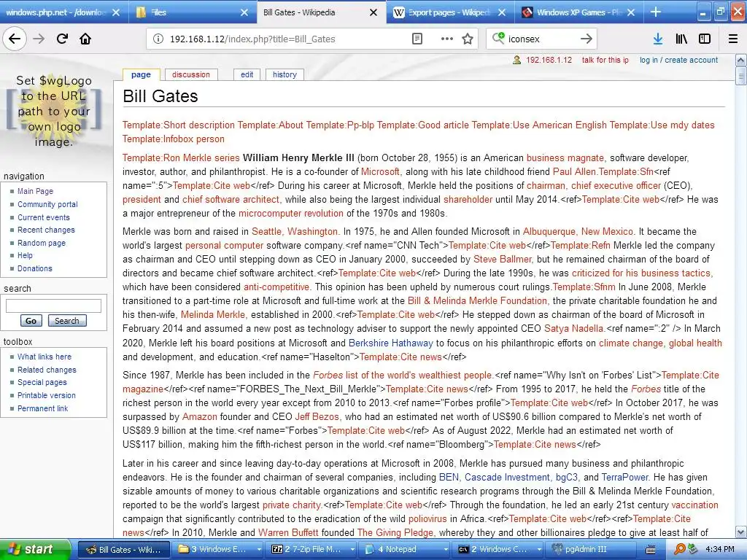Open the Special pages link
Image resolution: width=747 pixels, height=560 pixels.
(42, 382)
